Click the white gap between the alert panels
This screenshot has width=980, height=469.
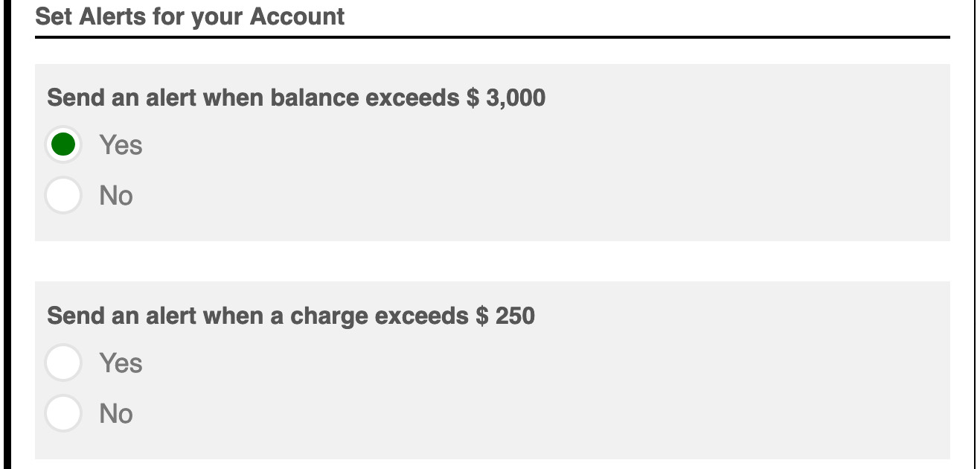coord(492,261)
